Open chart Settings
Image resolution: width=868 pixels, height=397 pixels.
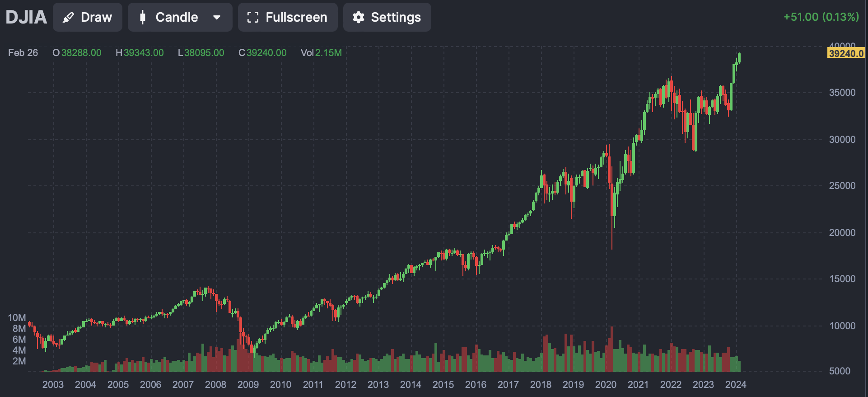[x=387, y=18]
